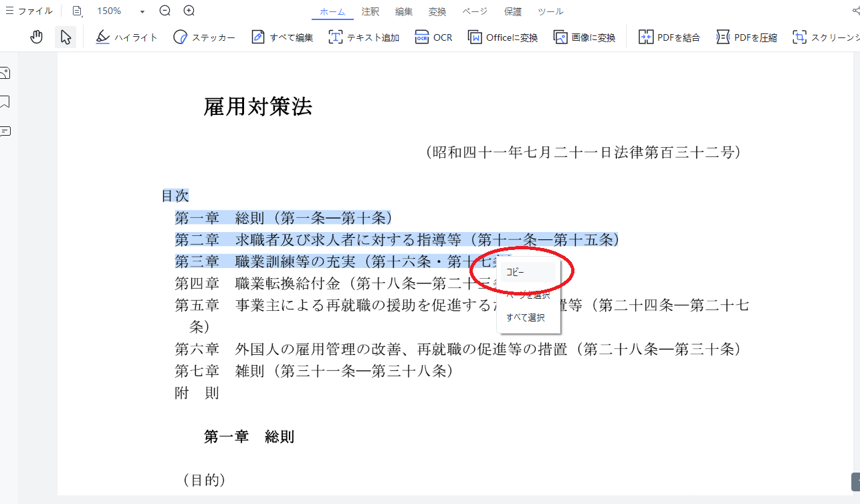
Task: Switch to the ツール tab
Action: pos(550,11)
